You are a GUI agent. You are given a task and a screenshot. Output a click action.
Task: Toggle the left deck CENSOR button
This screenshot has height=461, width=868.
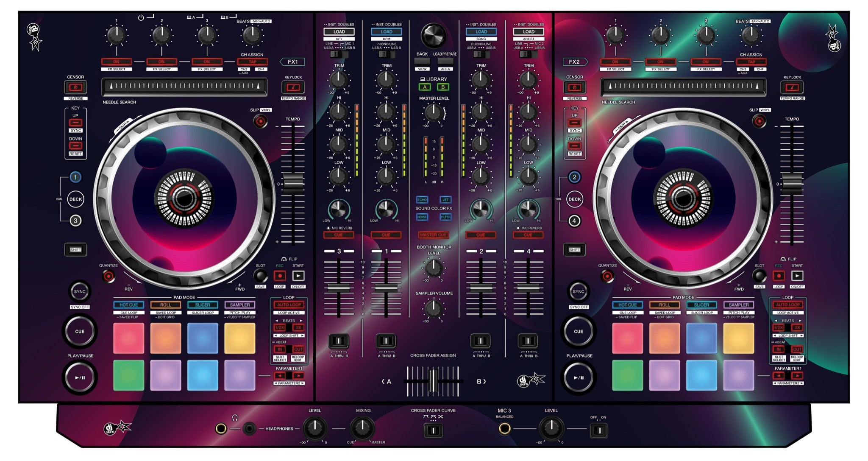pyautogui.click(x=75, y=88)
